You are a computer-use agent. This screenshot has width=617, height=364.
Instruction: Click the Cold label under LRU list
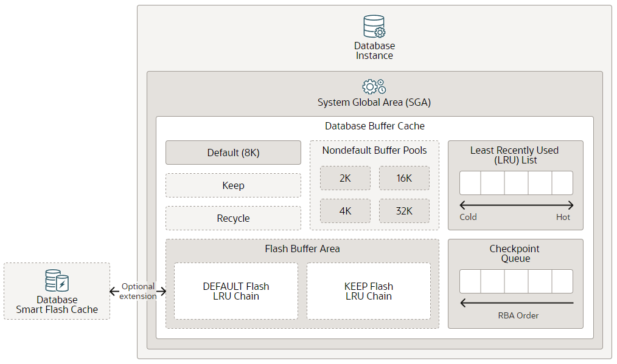tap(469, 217)
